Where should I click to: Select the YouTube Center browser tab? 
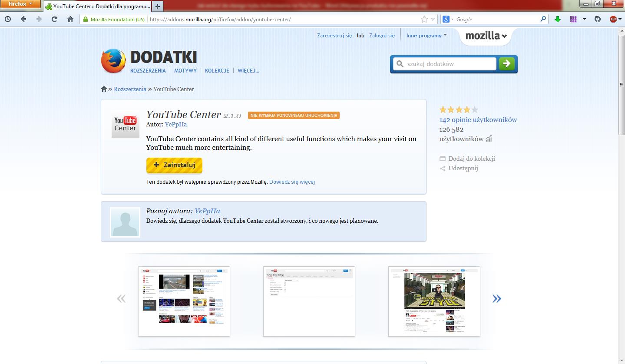click(97, 7)
